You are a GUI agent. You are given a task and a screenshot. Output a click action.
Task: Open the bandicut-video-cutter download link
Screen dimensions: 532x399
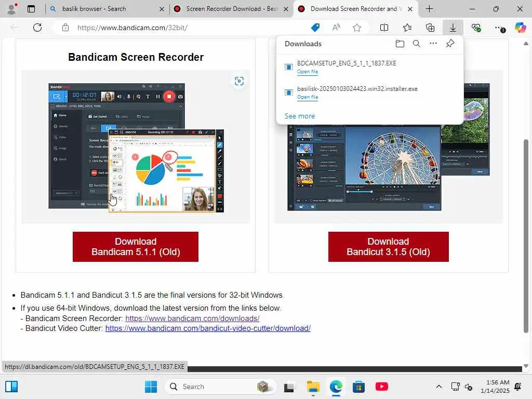(208, 328)
